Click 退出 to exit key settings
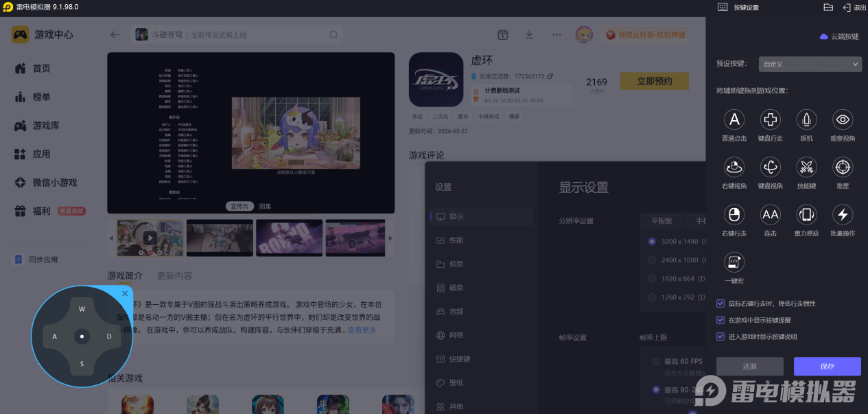 click(854, 7)
